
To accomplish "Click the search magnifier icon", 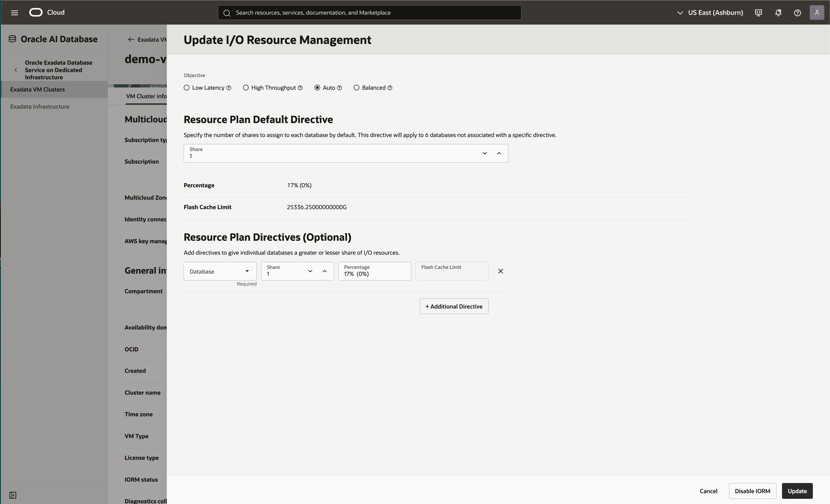I will [x=227, y=13].
